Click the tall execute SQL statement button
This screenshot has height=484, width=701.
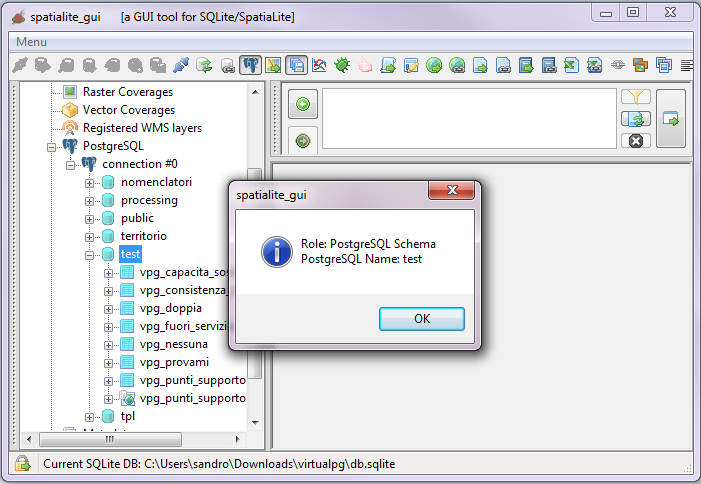click(671, 118)
